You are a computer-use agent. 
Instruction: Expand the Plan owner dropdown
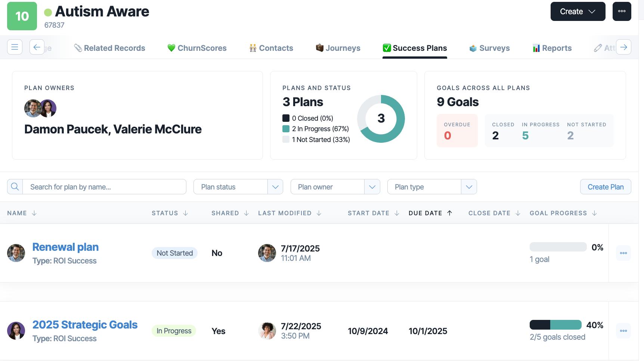pyautogui.click(x=372, y=186)
